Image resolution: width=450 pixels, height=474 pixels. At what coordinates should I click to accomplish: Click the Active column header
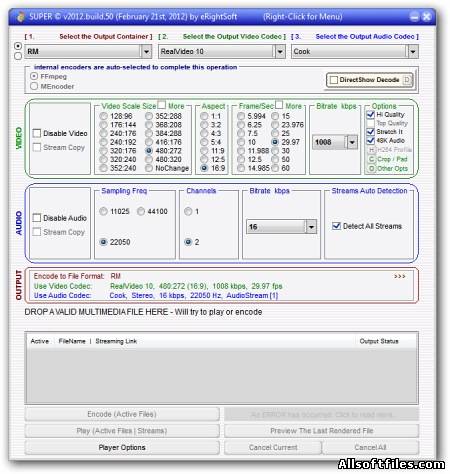pos(40,341)
